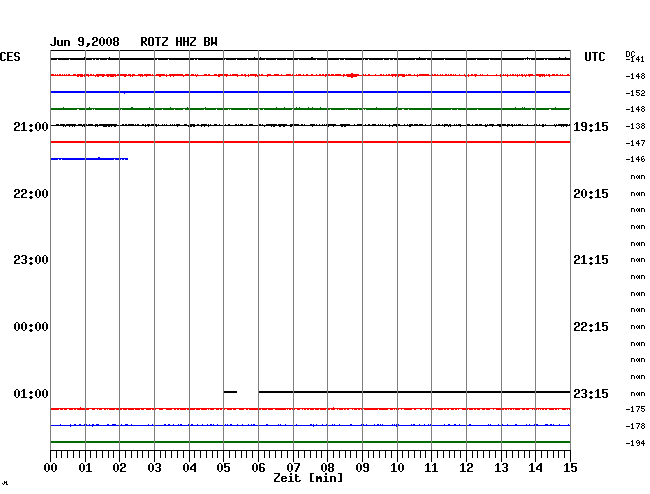The height and width of the screenshot is (494, 650).
Task: Click the DC value "-147"
Action: [635, 143]
